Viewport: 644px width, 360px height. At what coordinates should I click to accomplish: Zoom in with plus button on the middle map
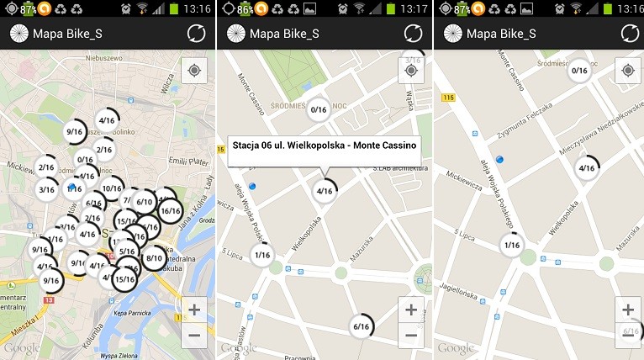click(x=410, y=310)
